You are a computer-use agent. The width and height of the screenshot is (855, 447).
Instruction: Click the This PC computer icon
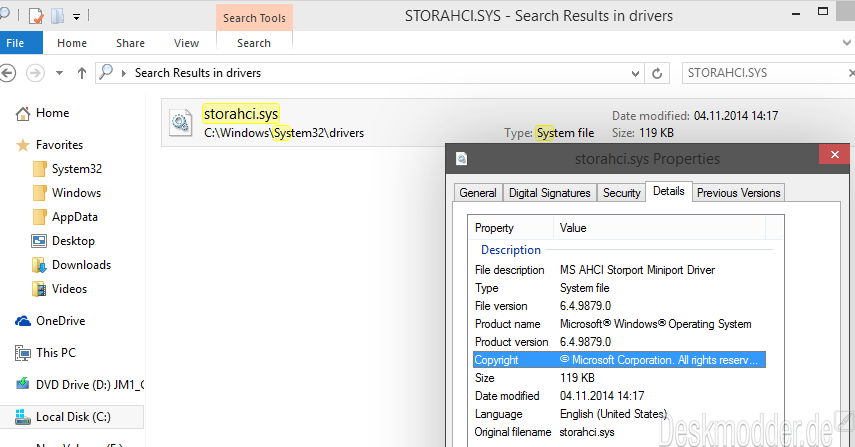(23, 353)
